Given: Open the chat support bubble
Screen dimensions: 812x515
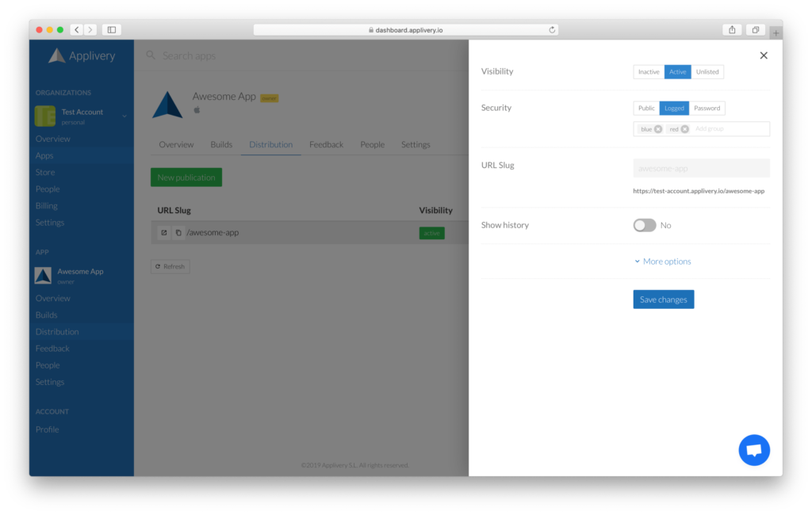Looking at the screenshot, I should pyautogui.click(x=753, y=450).
